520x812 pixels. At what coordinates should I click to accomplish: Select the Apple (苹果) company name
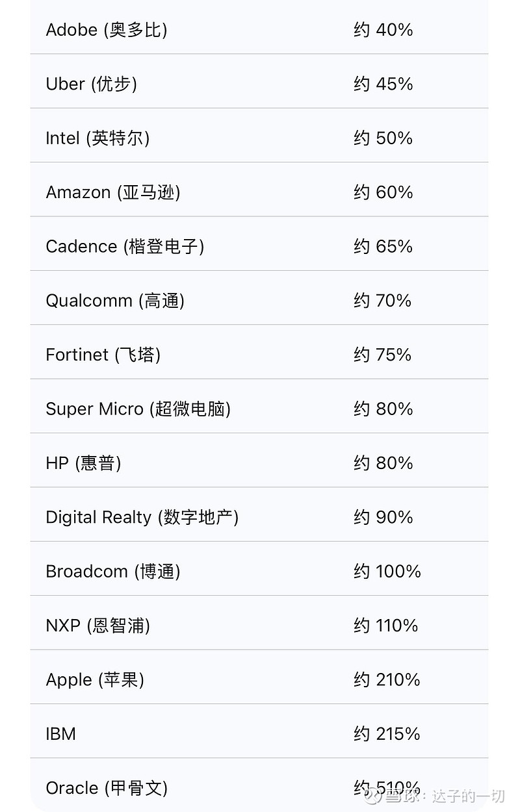pyautogui.click(x=95, y=680)
